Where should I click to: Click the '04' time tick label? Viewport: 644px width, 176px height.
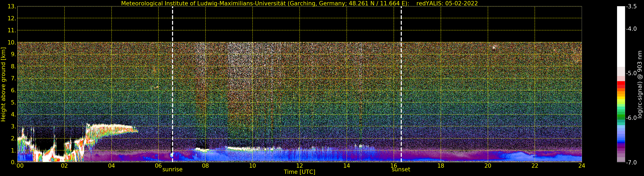click(111, 166)
